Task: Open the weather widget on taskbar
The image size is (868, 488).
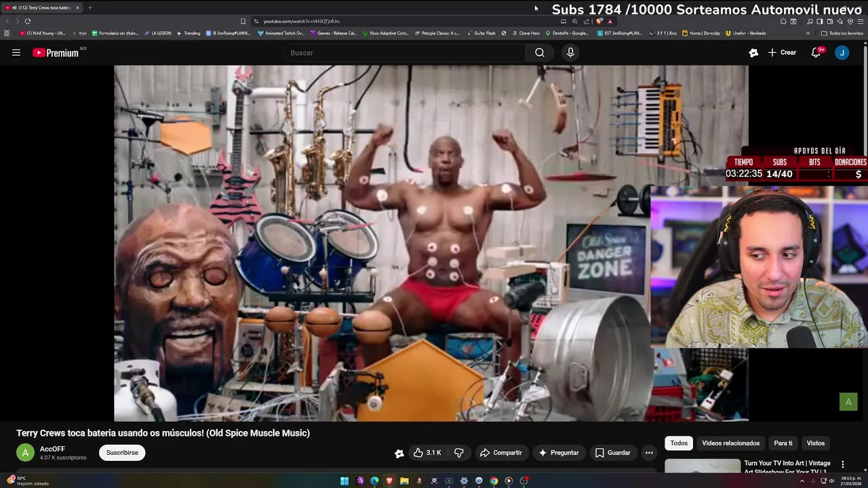Action: (27, 481)
